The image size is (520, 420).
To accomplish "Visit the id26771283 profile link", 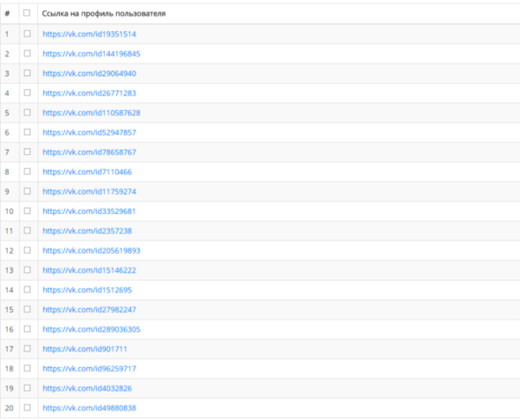I will point(89,94).
